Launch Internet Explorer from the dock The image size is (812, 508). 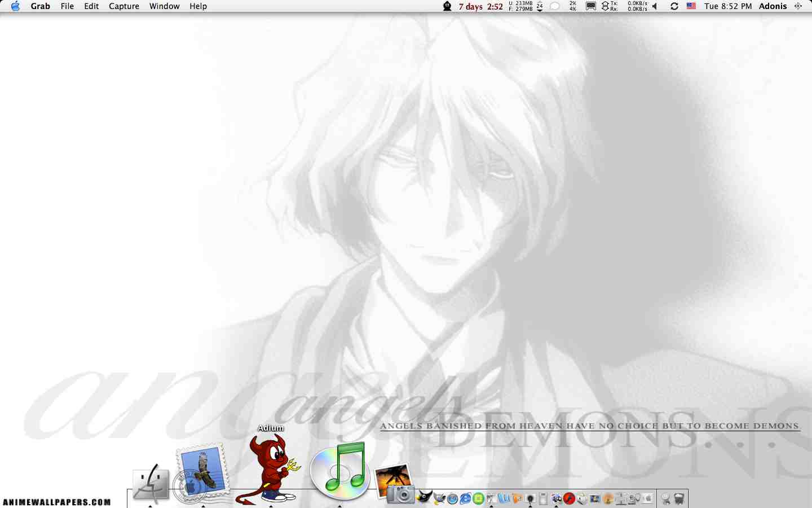tap(465, 498)
